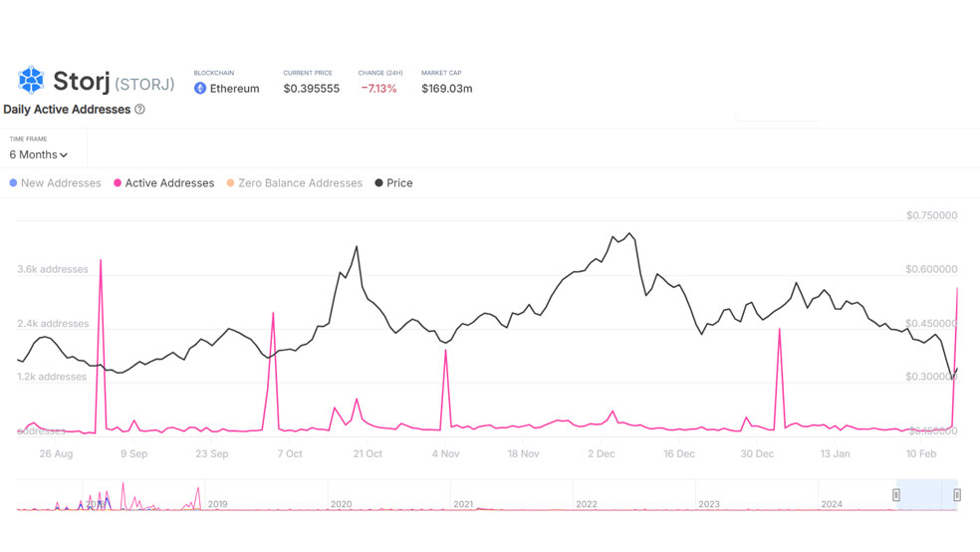Click the 2 Dec x-axis label
The image size is (980, 552).
click(x=602, y=453)
